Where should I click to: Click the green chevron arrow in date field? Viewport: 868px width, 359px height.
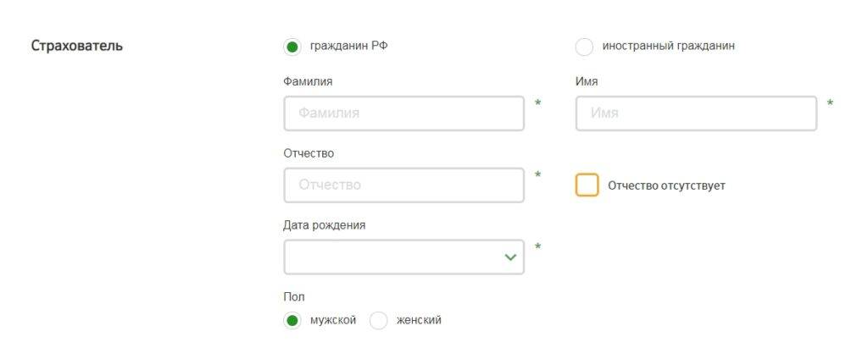tap(510, 257)
